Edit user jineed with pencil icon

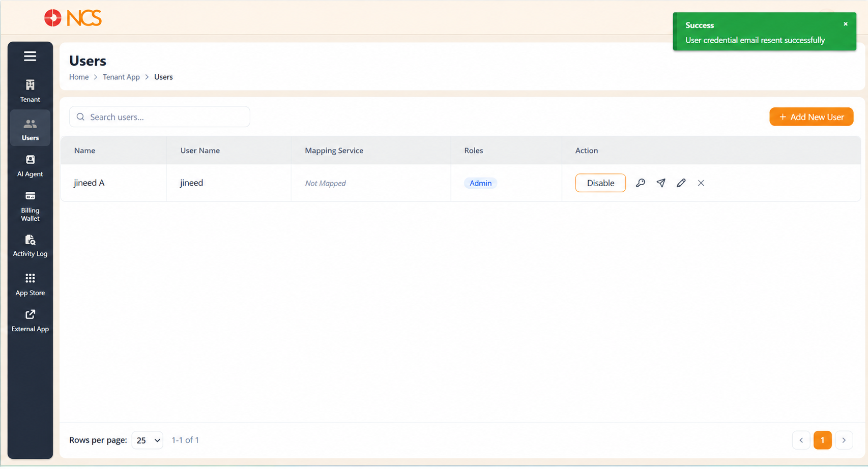pyautogui.click(x=681, y=183)
